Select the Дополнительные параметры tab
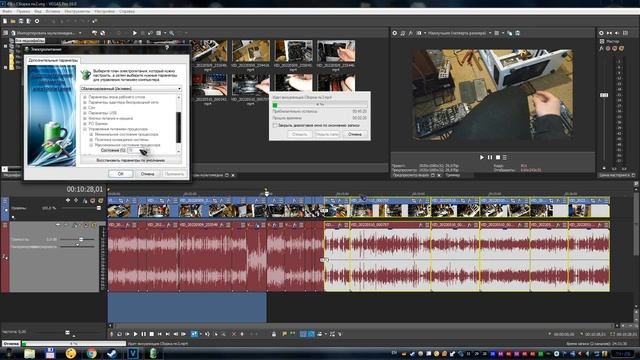The width and height of the screenshot is (640, 360). pyautogui.click(x=53, y=60)
